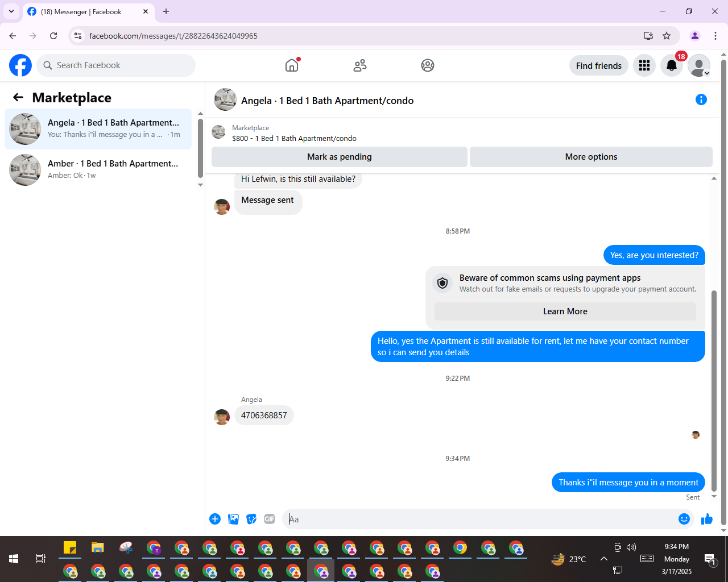This screenshot has height=582, width=728.
Task: Close the Messenger Facebook tab
Action: click(x=146, y=11)
